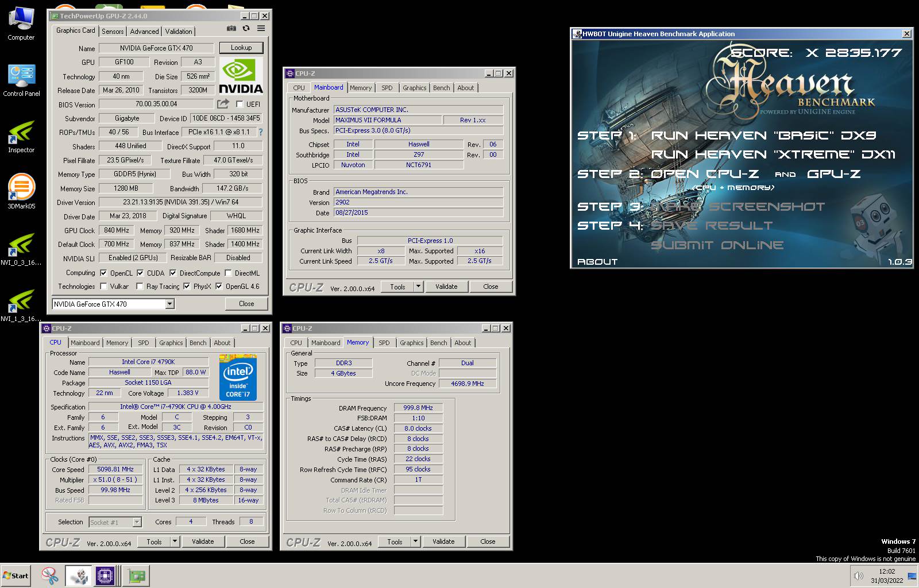Open the GPU-Z hamburger menu icon
The height and width of the screenshot is (588, 919).
[261, 28]
